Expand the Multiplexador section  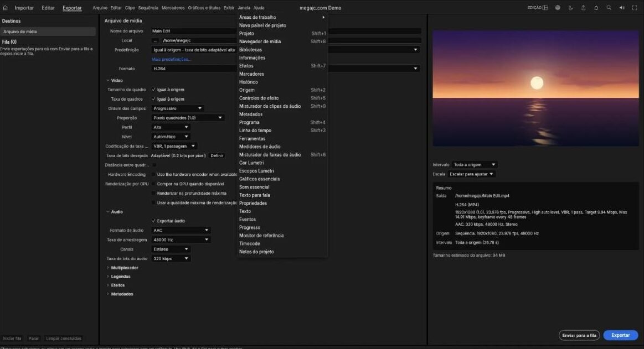(108, 268)
